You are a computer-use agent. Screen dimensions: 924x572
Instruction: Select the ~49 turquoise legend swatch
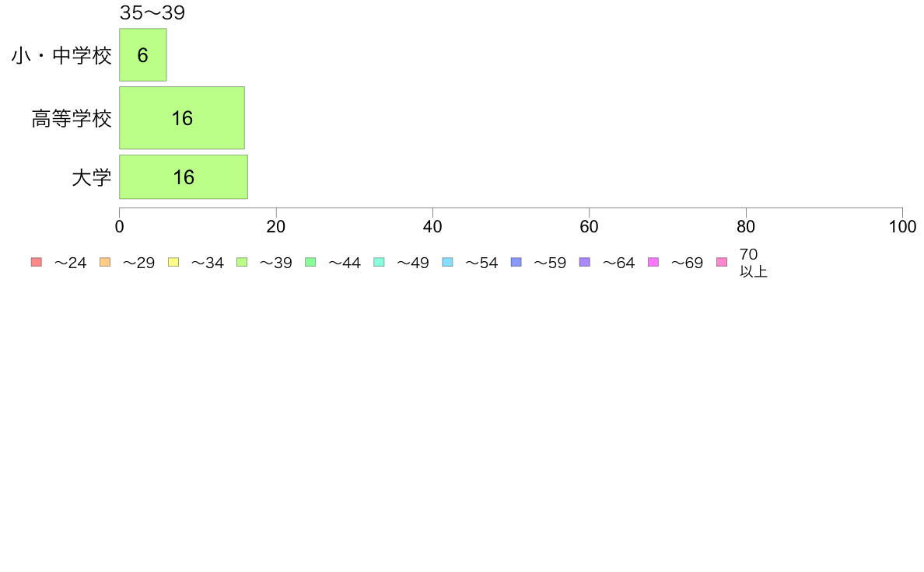(379, 262)
